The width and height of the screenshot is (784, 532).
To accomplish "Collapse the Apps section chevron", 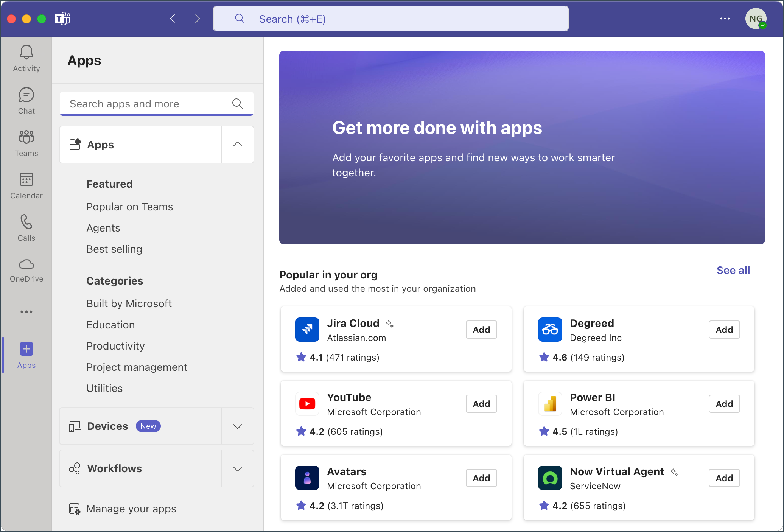I will (237, 145).
